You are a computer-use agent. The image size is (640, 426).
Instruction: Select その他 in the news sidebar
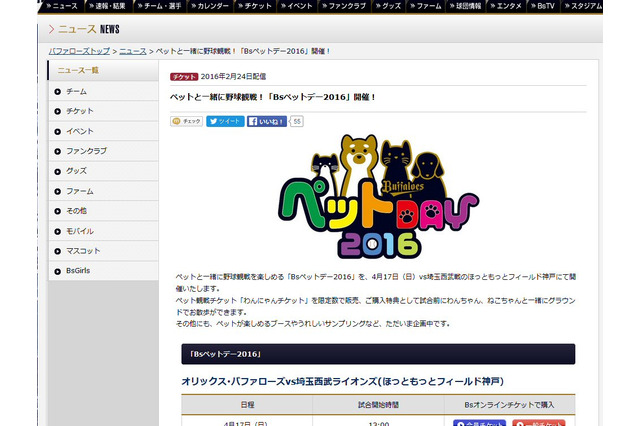pos(104,211)
